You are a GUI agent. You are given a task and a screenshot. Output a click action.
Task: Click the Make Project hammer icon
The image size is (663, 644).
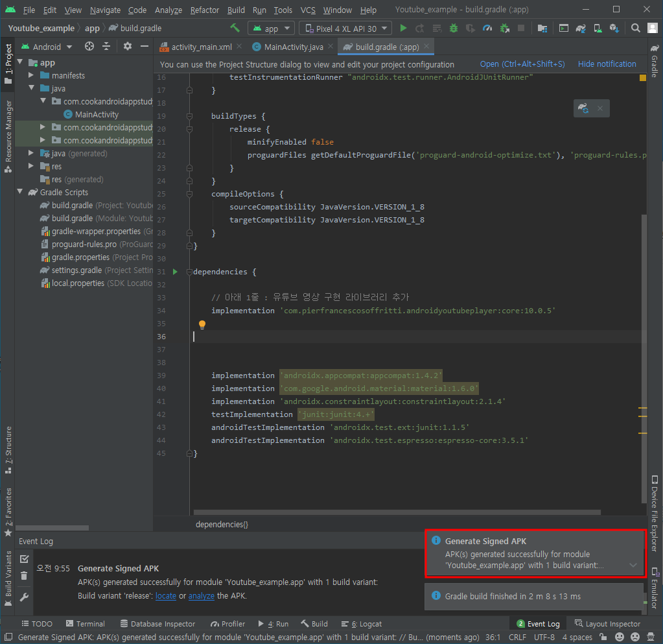[235, 28]
